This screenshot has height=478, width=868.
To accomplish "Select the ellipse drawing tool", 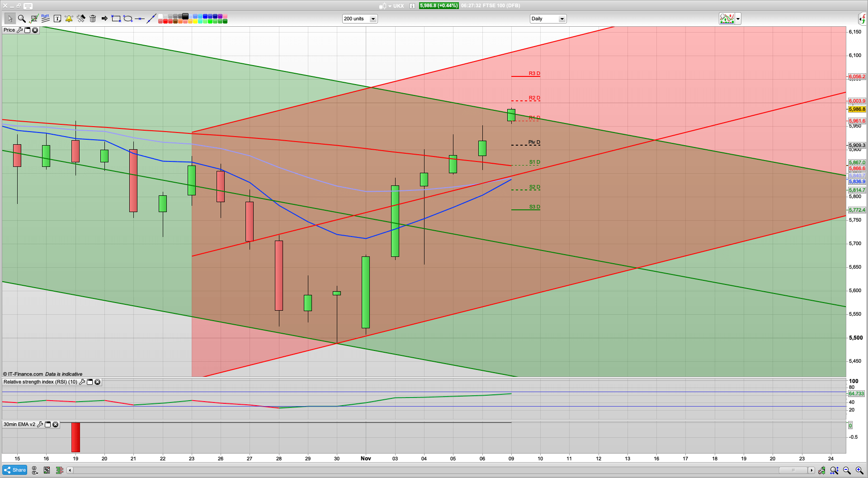I will coord(128,19).
